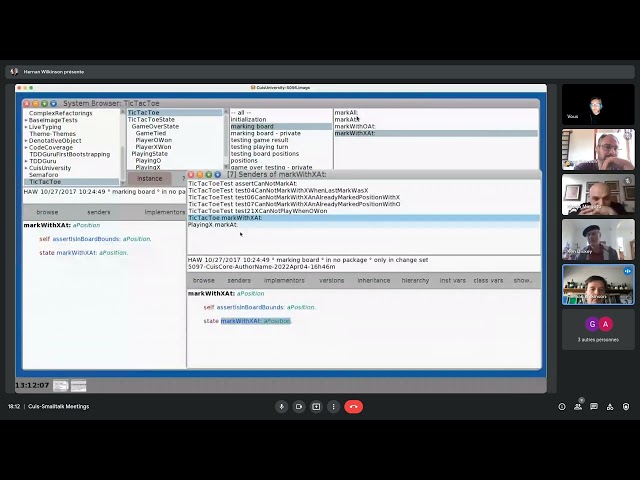Show the participants people panel
Image resolution: width=640 pixels, height=480 pixels.
(x=578, y=407)
